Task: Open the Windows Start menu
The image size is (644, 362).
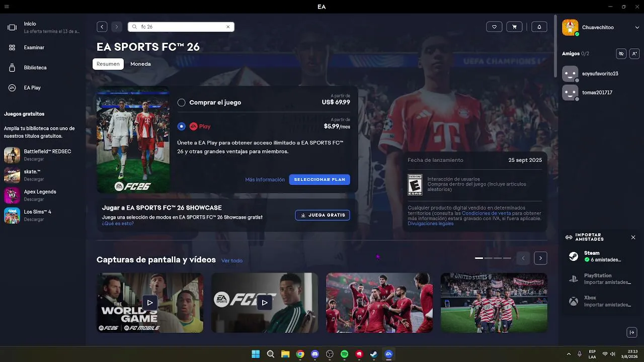Action: click(256, 354)
